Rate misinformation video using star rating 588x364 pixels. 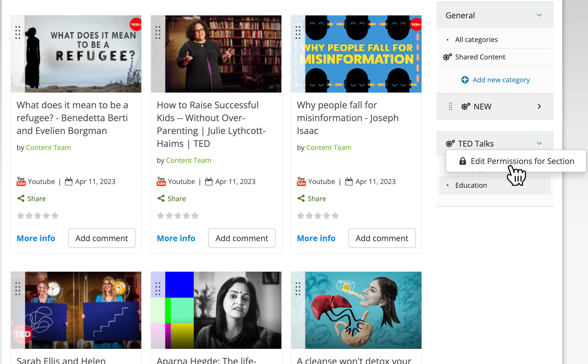pyautogui.click(x=318, y=215)
